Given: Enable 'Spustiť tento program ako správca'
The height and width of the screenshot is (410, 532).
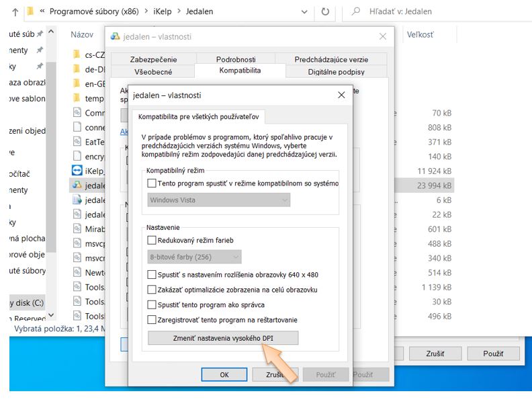Looking at the screenshot, I should coord(152,304).
